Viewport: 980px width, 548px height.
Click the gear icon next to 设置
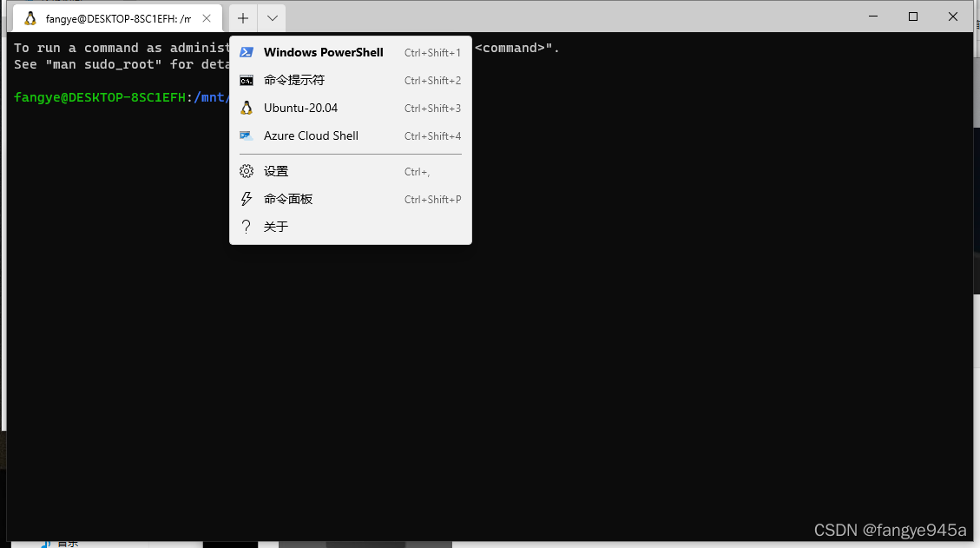tap(247, 171)
